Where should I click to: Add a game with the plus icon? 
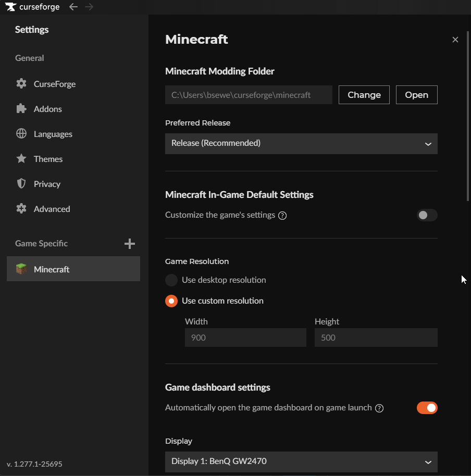[130, 243]
